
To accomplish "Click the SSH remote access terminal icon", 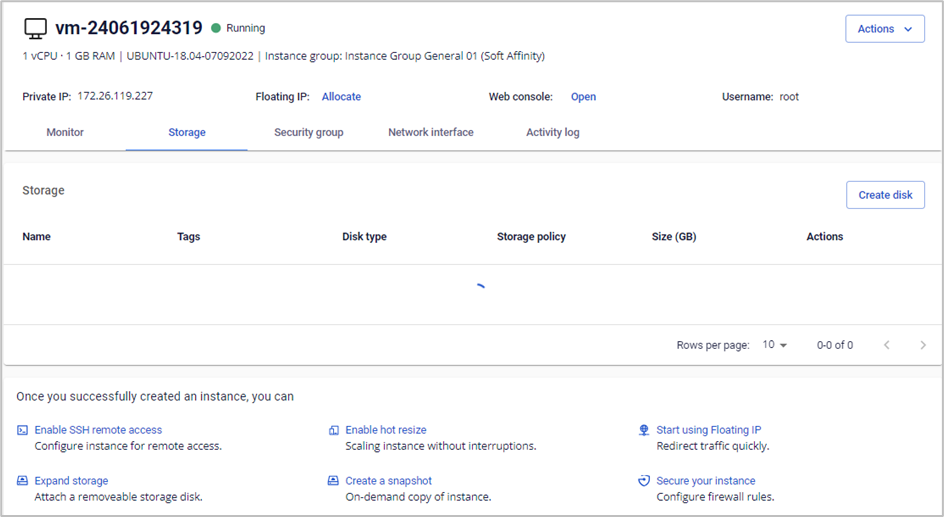I will (22, 430).
